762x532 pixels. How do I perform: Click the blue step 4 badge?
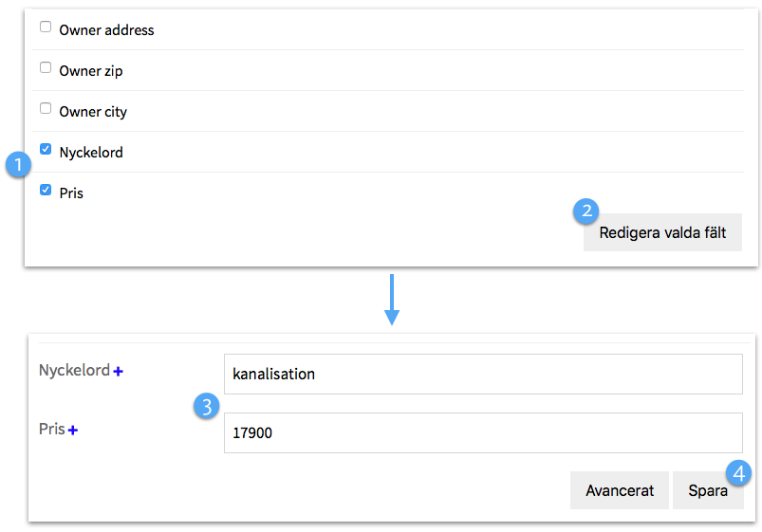(739, 472)
